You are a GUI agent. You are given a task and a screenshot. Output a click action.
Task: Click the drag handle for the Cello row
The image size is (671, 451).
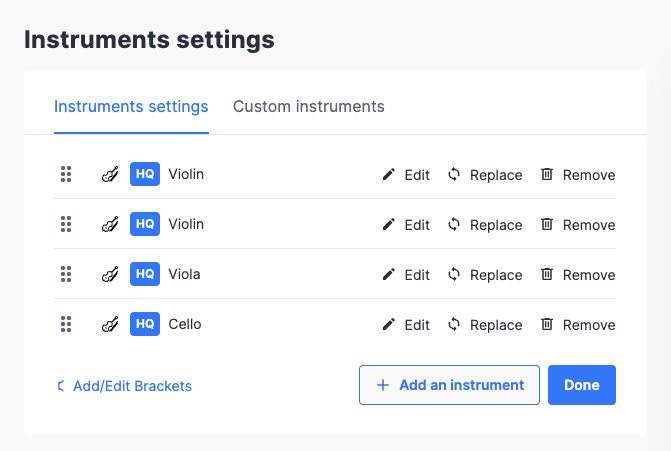pos(66,324)
